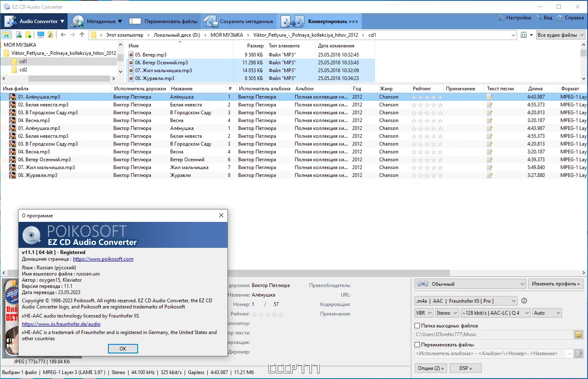Viewport: 588px width, 379px height.
Task: Open lyrics icon for 01. Алёнушка.mp3
Action: point(489,97)
